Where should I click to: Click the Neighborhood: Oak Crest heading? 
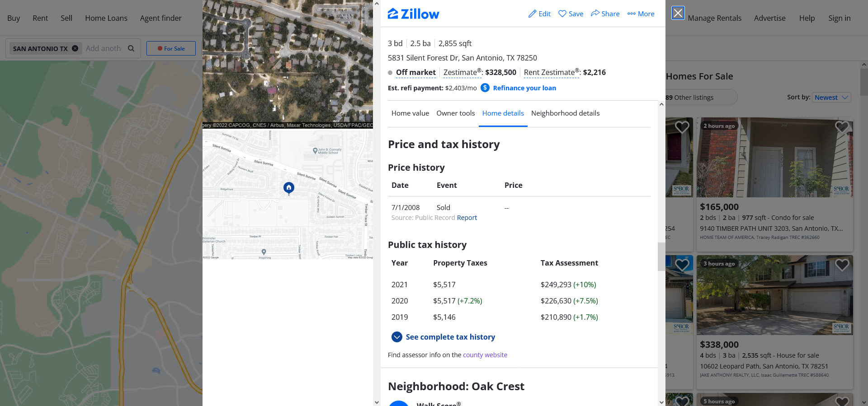point(456,387)
